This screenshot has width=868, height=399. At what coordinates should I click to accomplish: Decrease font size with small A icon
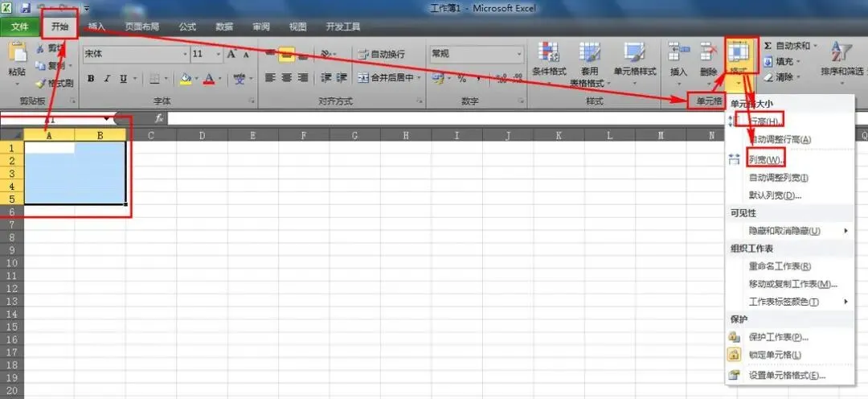tap(245, 54)
